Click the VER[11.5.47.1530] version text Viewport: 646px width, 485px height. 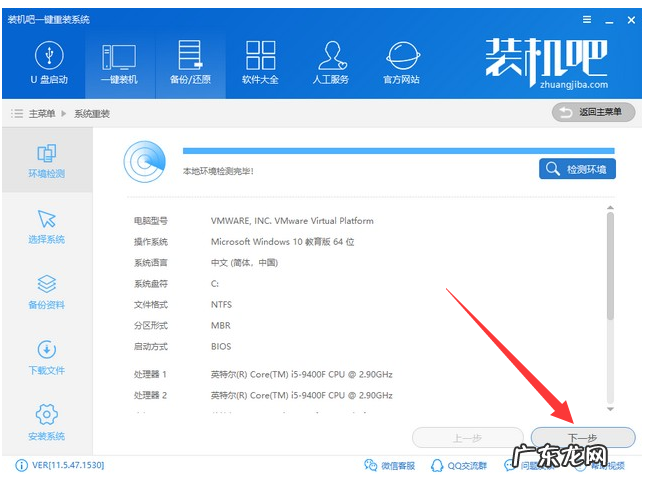click(x=68, y=465)
